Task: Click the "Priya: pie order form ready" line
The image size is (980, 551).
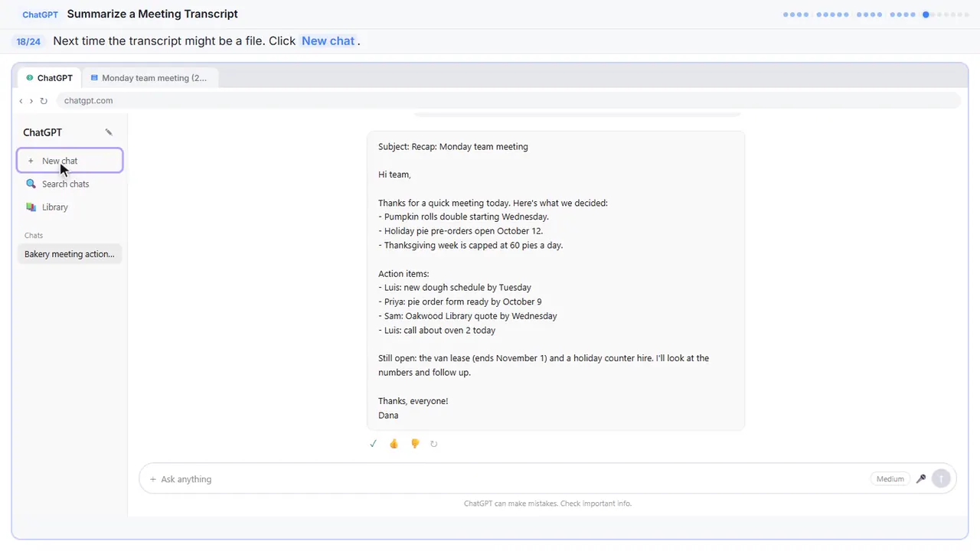Action: pos(459,302)
